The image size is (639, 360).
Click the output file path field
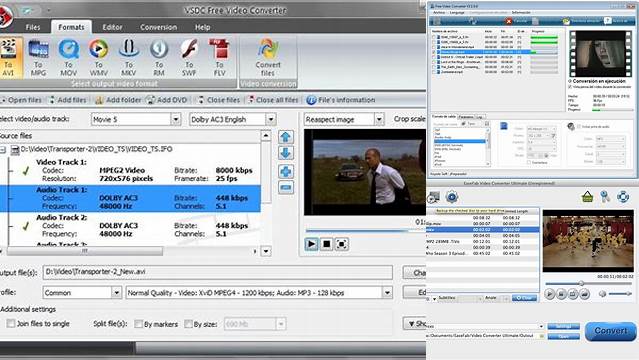click(218, 272)
